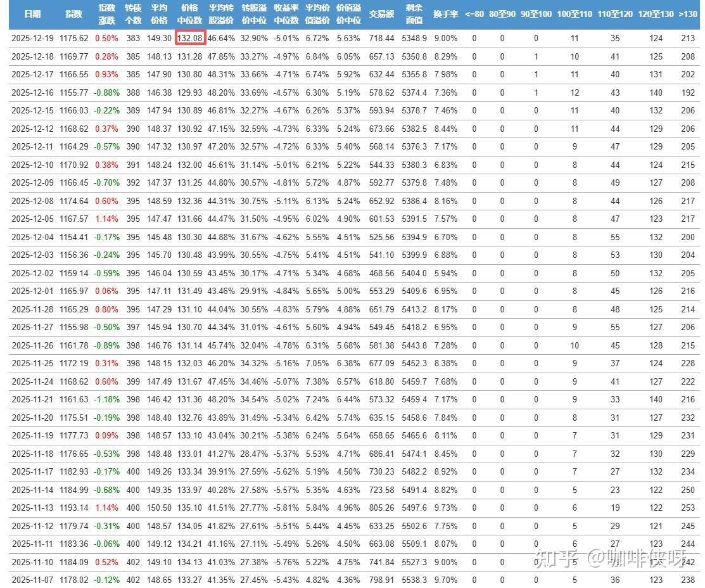The height and width of the screenshot is (588, 705).
Task: Click the 转债个数 column header
Action: [133, 14]
